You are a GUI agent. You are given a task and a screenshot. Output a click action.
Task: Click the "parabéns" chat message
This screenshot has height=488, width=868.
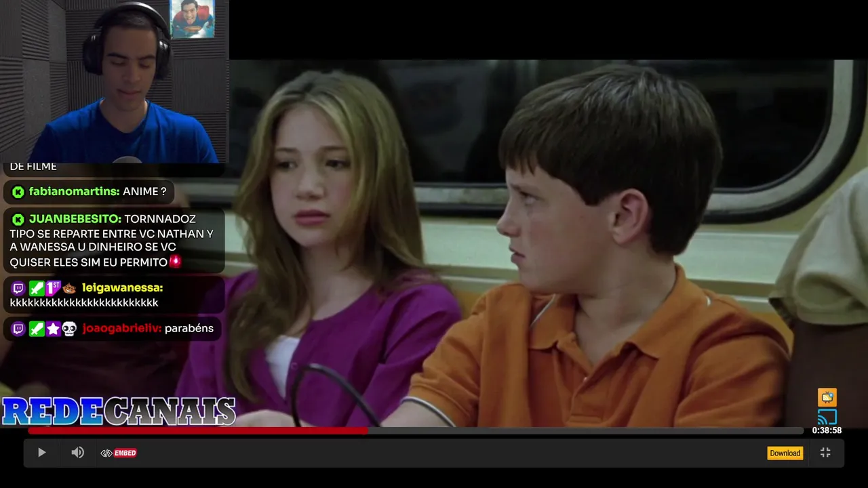click(189, 329)
